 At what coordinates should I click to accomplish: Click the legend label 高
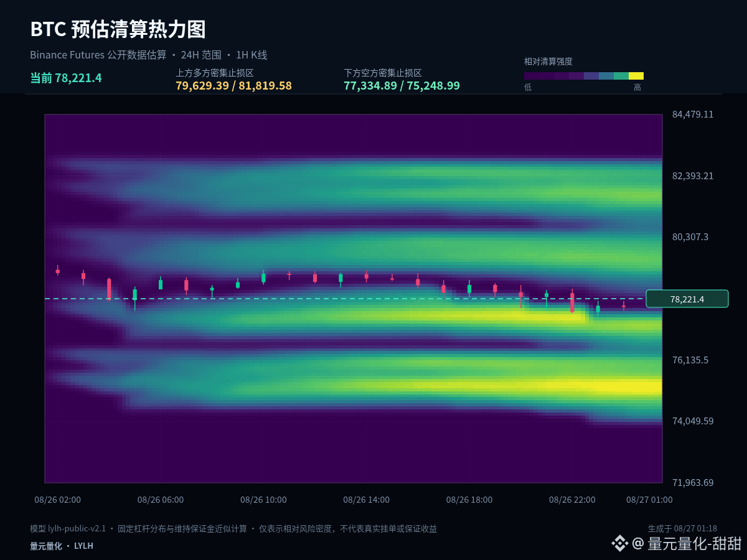(x=637, y=88)
